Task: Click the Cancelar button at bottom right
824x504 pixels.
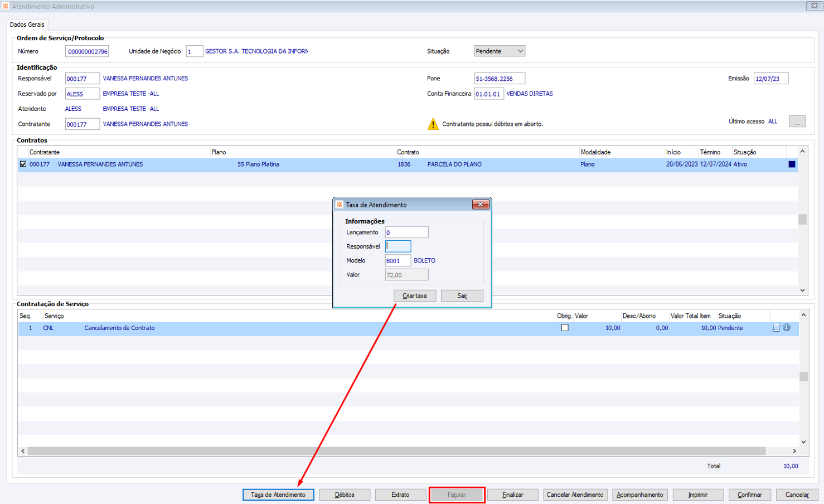Action: 797,495
